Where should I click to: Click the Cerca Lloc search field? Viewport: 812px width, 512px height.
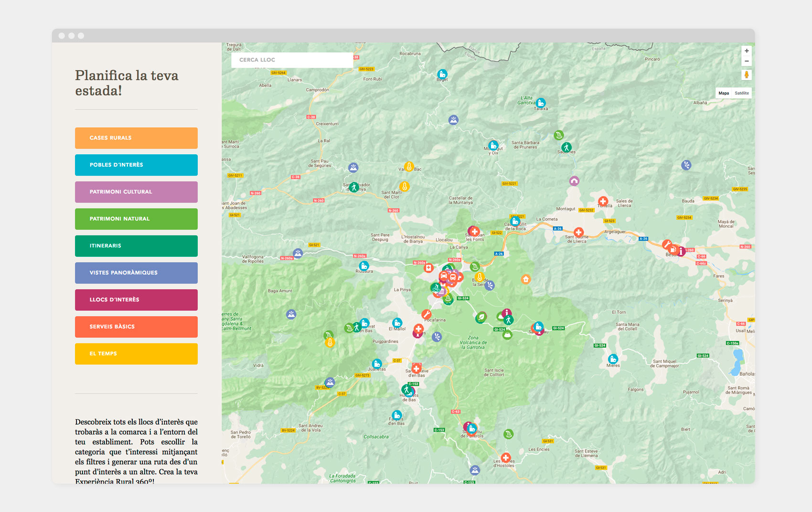click(x=292, y=60)
